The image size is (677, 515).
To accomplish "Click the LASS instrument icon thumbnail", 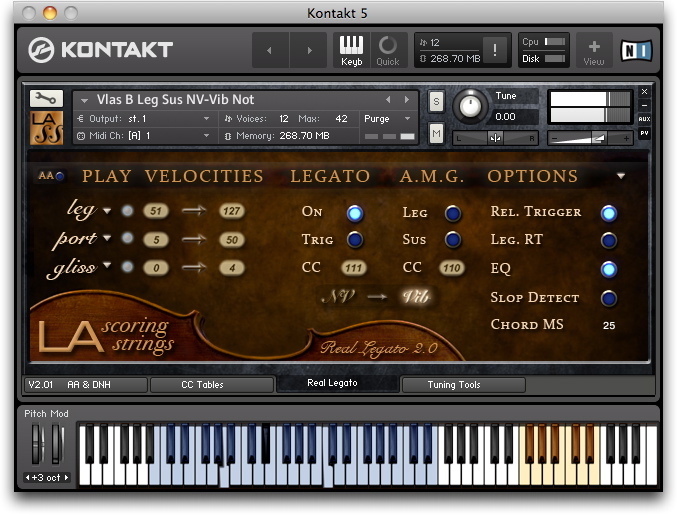I will tap(46, 128).
